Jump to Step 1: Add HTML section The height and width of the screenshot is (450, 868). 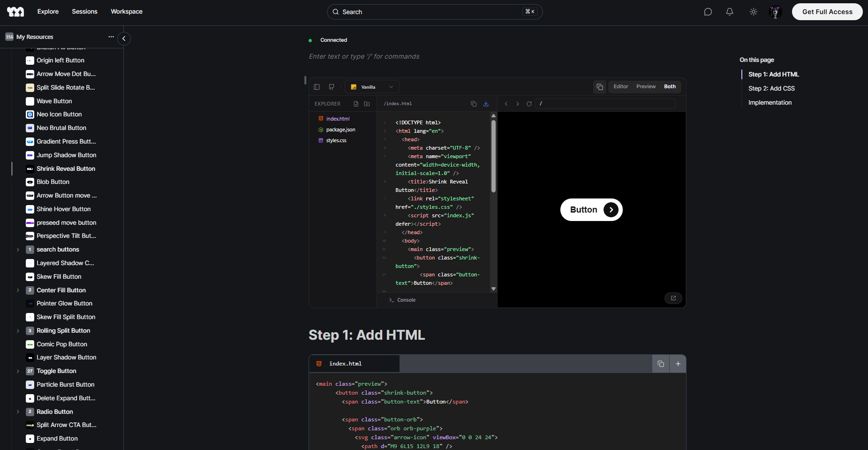774,74
